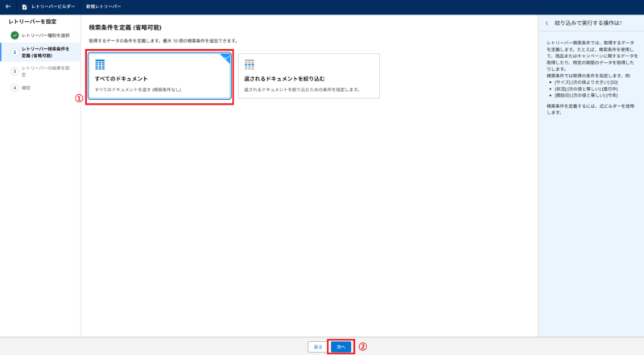Click the gray table icon in 返されるドキュメントを絞り込む card
644x355 pixels.
point(250,64)
